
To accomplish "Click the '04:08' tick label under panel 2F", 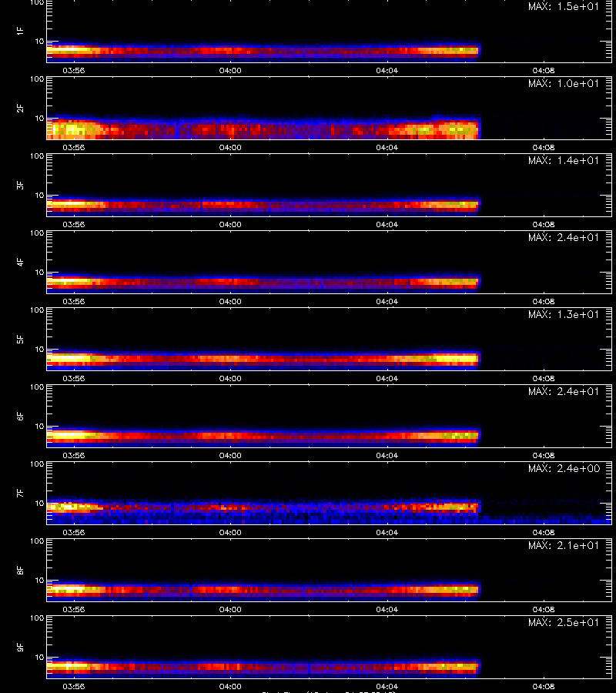I will (544, 148).
